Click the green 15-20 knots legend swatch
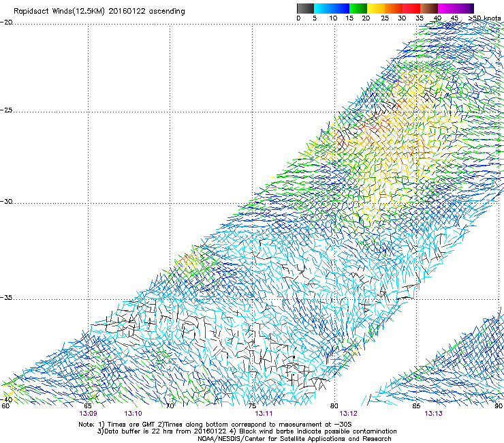Viewport: 504px width, 443px height. [358, 8]
